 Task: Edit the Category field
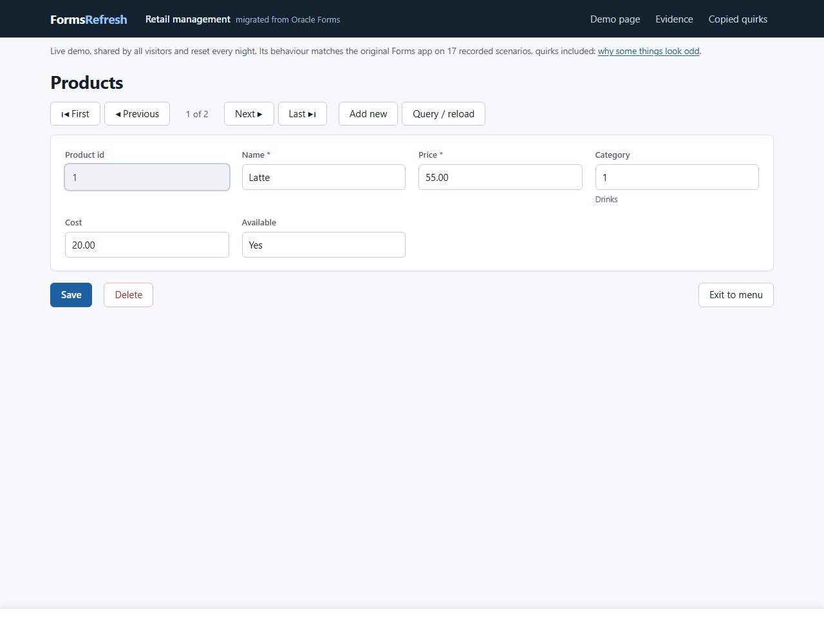coord(677,177)
